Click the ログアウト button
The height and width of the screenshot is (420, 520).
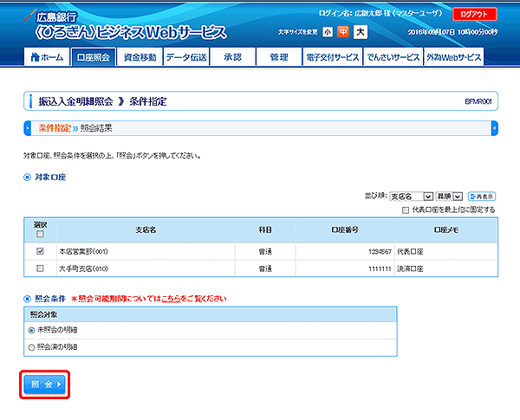475,14
